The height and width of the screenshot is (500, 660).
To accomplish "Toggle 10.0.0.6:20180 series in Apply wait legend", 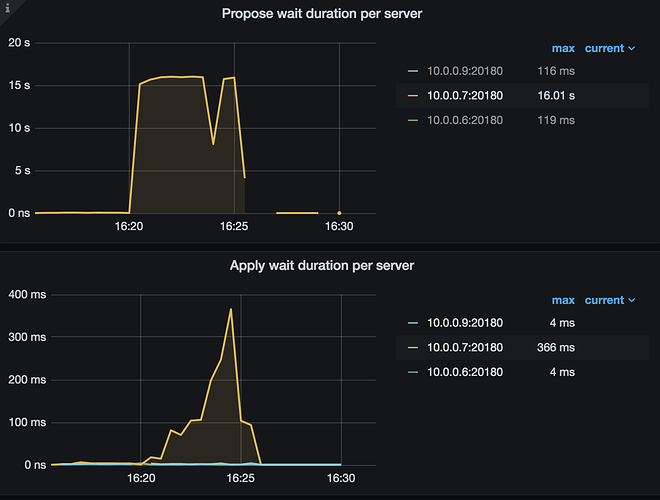I will pos(465,372).
